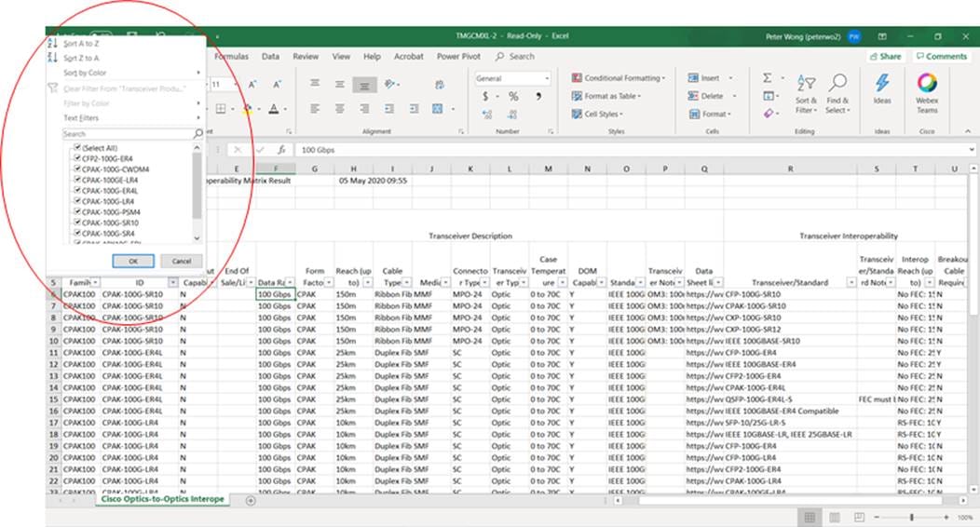The height and width of the screenshot is (527, 980).
Task: Uncheck CPAK-100G-LR4 in filter list
Action: tap(77, 201)
